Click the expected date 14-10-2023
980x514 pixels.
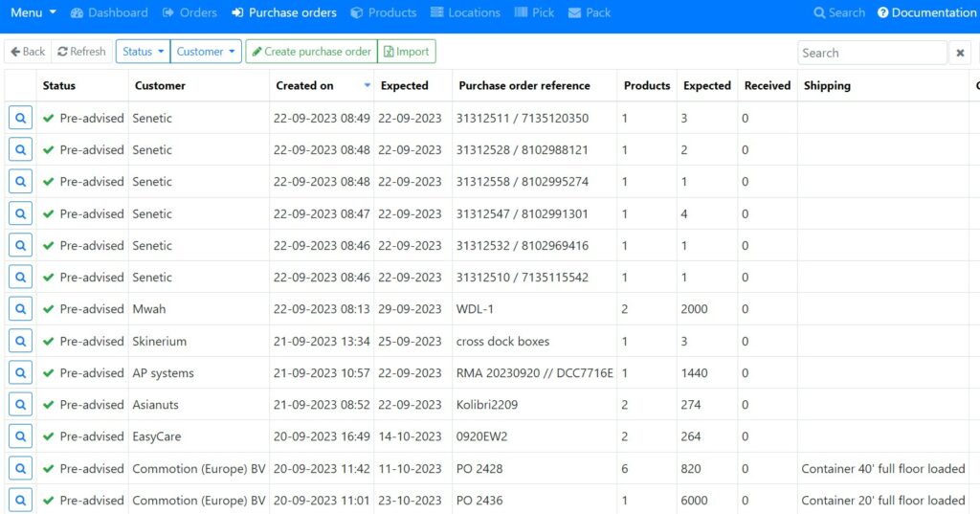[410, 436]
